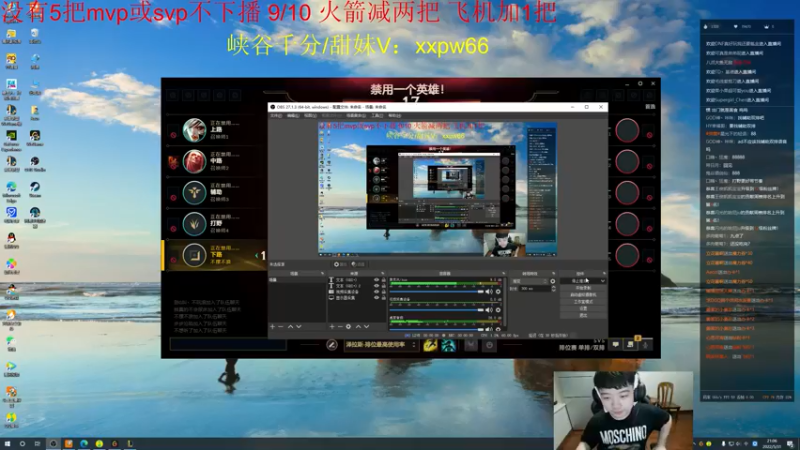
Task: Open the 帮助 menu in OBS
Action: pos(394,116)
